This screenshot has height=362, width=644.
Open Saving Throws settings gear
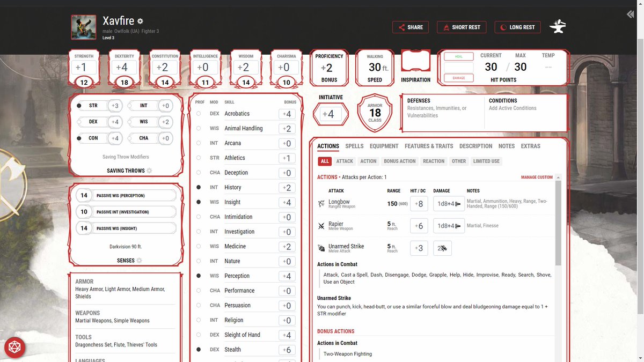click(150, 171)
